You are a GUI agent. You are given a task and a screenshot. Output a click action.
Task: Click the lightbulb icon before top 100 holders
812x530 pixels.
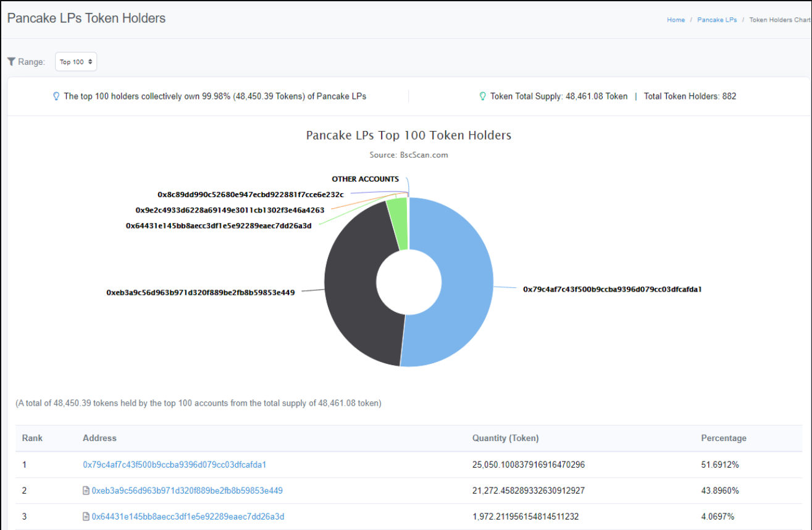click(x=56, y=96)
